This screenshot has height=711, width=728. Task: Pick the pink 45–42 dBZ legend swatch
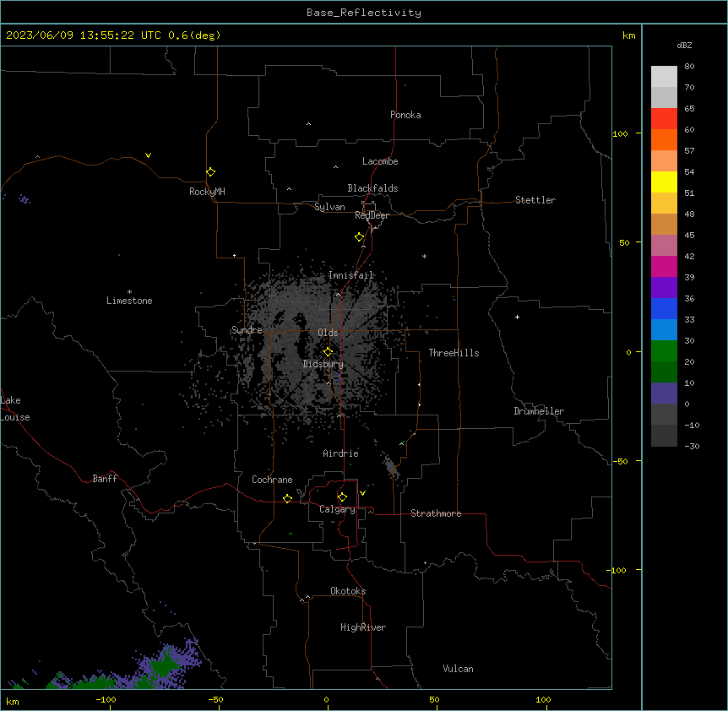(x=664, y=246)
